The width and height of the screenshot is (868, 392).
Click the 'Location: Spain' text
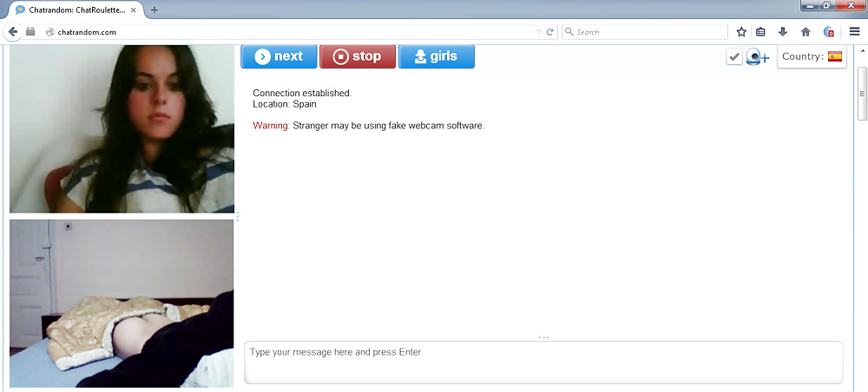point(285,103)
